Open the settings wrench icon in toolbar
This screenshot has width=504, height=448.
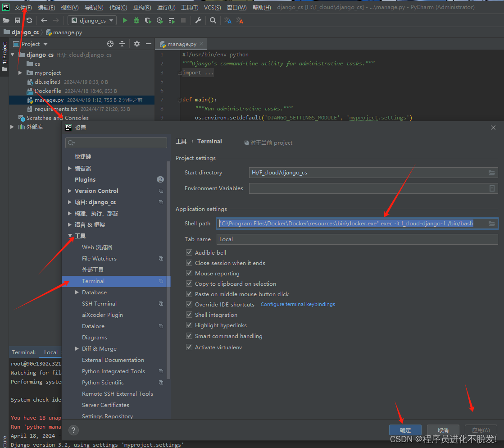[x=198, y=21]
